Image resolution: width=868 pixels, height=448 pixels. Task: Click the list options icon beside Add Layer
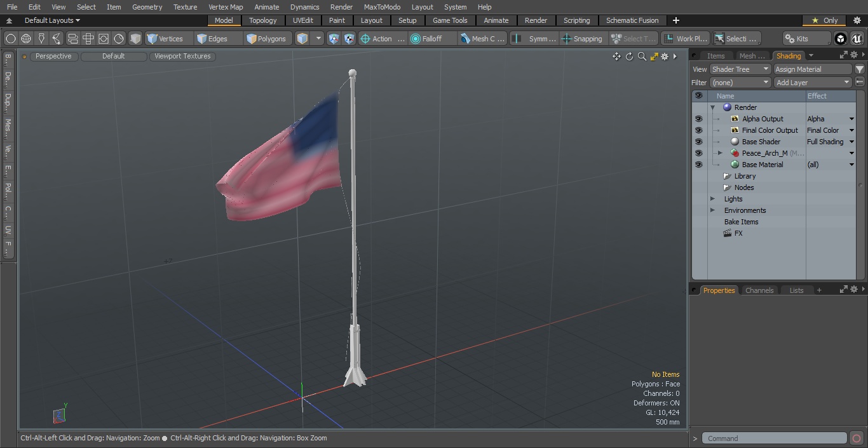(860, 83)
